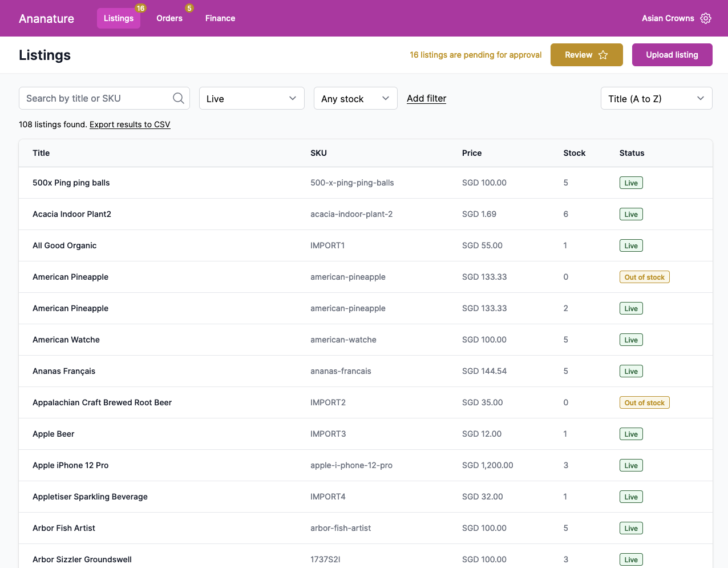Click the Listings badge showing 16

[x=140, y=9]
